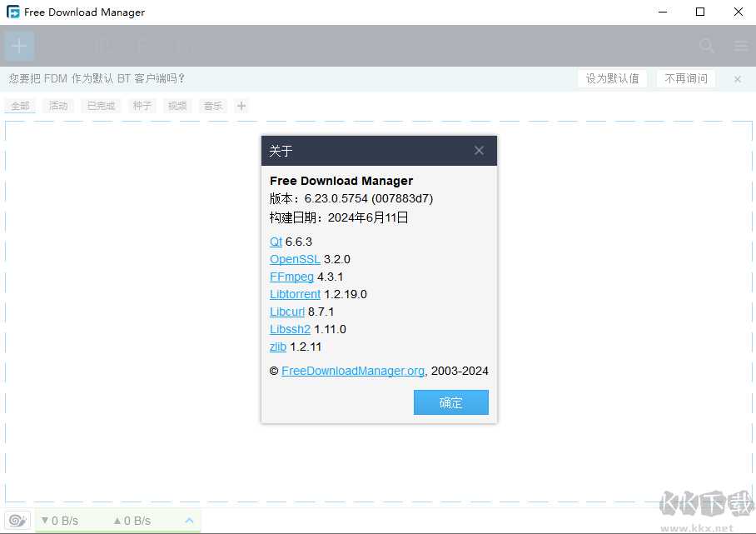Close the About dialog with X
The height and width of the screenshot is (534, 756).
click(479, 151)
